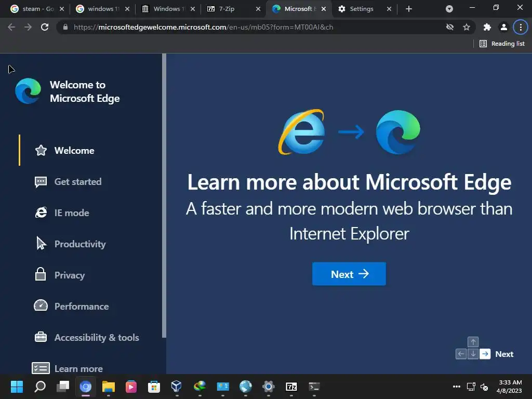Click the padlock icon beside Privacy
532x399 pixels.
click(41, 274)
